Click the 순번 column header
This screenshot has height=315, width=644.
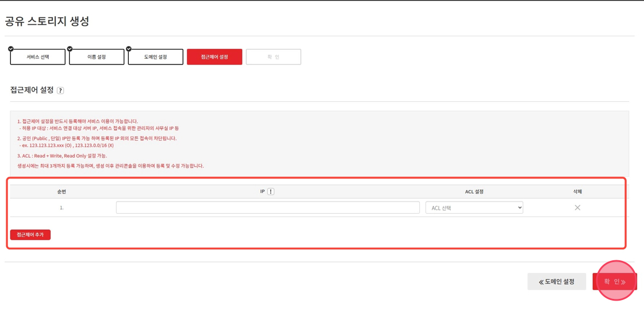(x=61, y=192)
